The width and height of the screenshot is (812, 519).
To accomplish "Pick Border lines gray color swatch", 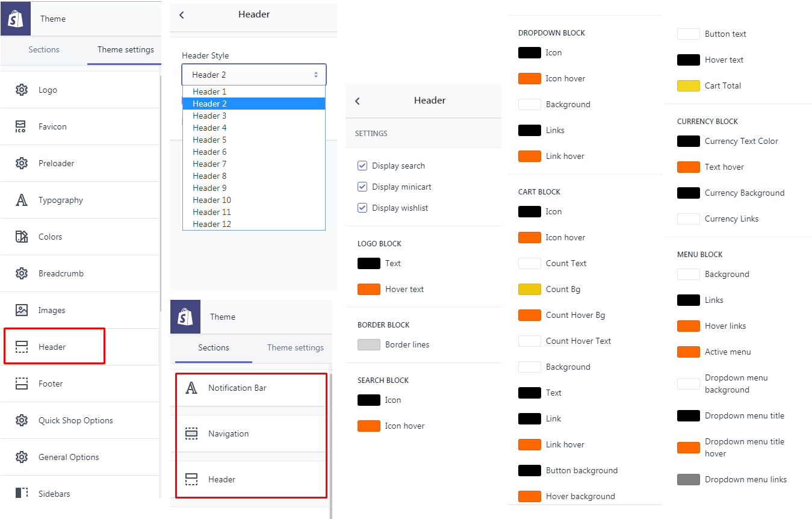I will [369, 344].
